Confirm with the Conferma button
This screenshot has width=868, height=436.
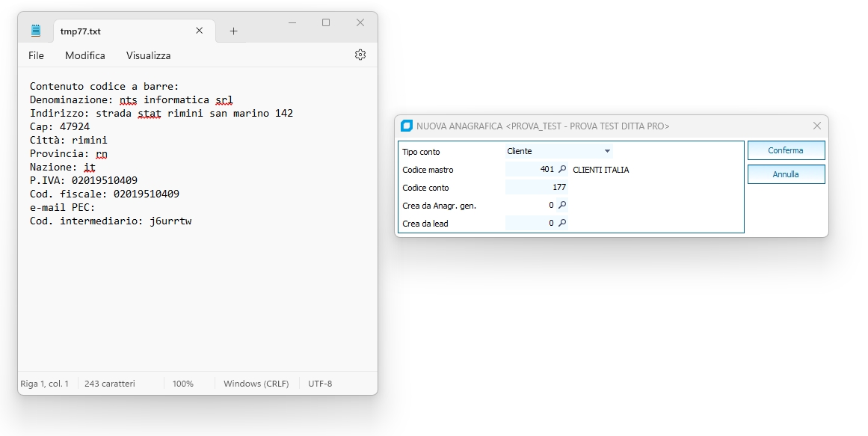tap(786, 150)
